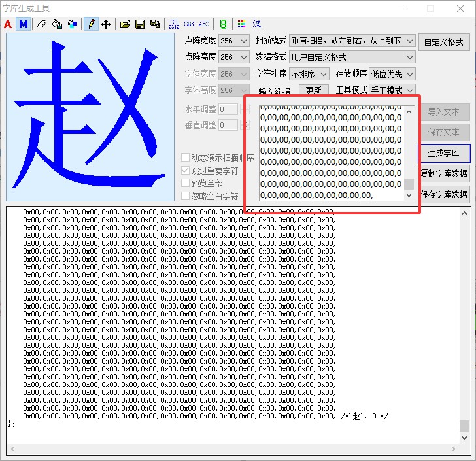Click the green seven-segment digit icon

pos(223,24)
